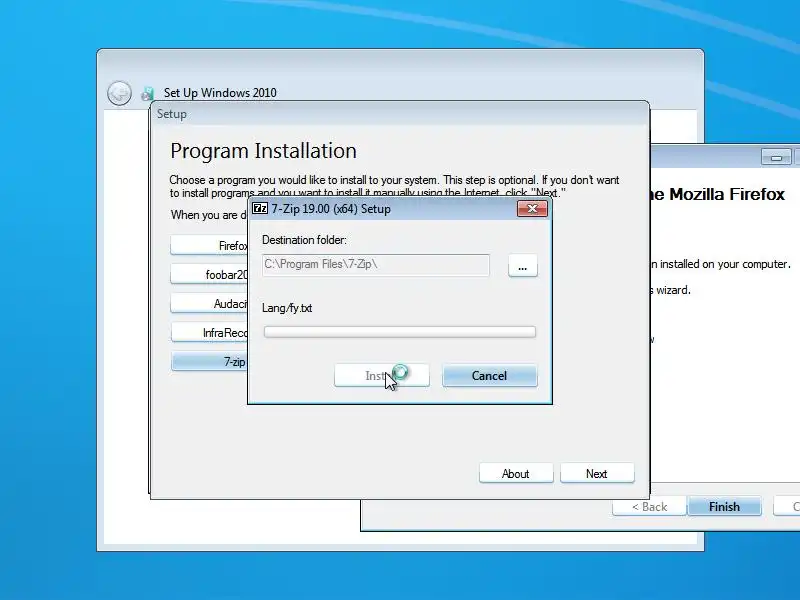Click Next in Program Installation window
The image size is (800, 600).
pos(597,473)
